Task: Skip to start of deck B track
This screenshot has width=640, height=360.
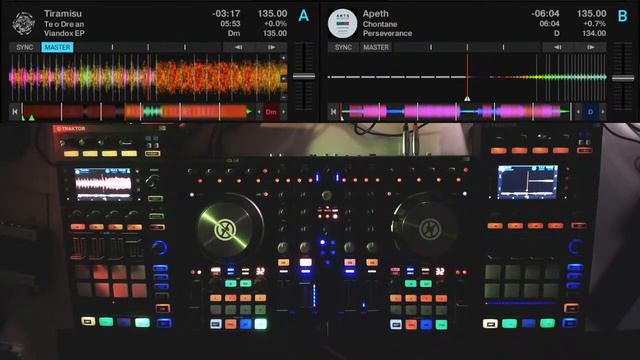Action: [333, 111]
